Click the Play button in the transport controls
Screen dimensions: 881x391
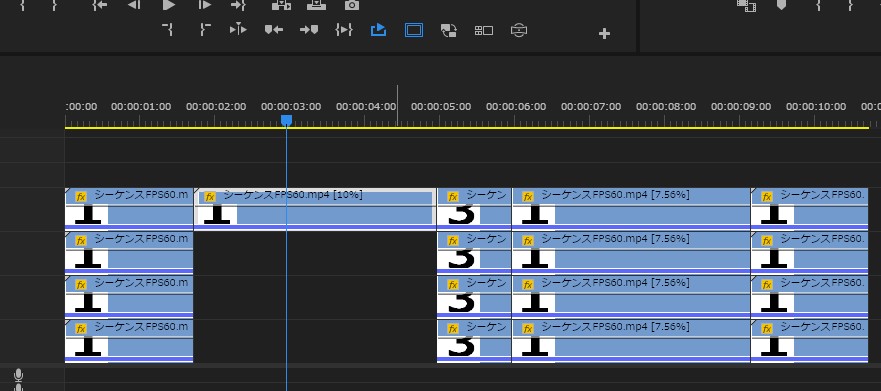point(169,4)
